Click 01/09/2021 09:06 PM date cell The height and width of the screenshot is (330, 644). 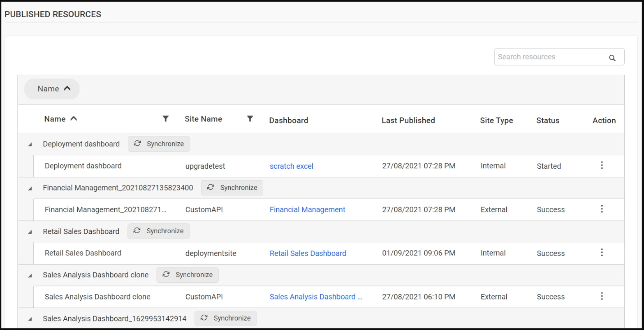tap(419, 253)
